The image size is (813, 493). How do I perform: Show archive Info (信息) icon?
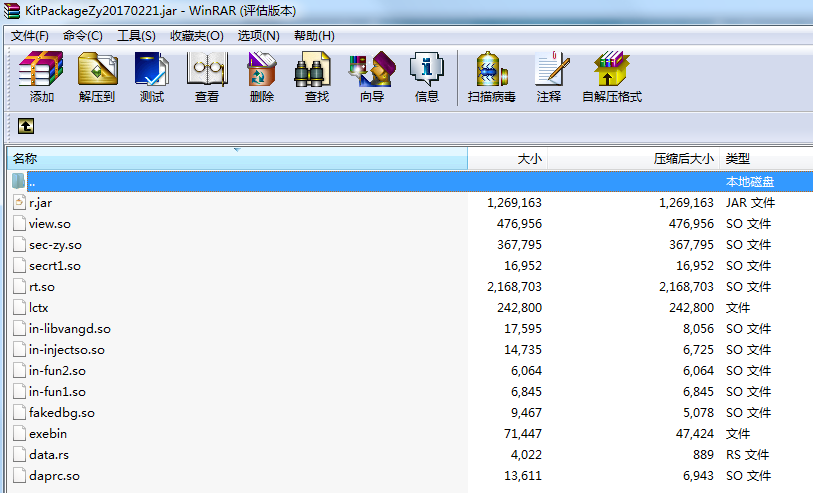(427, 68)
